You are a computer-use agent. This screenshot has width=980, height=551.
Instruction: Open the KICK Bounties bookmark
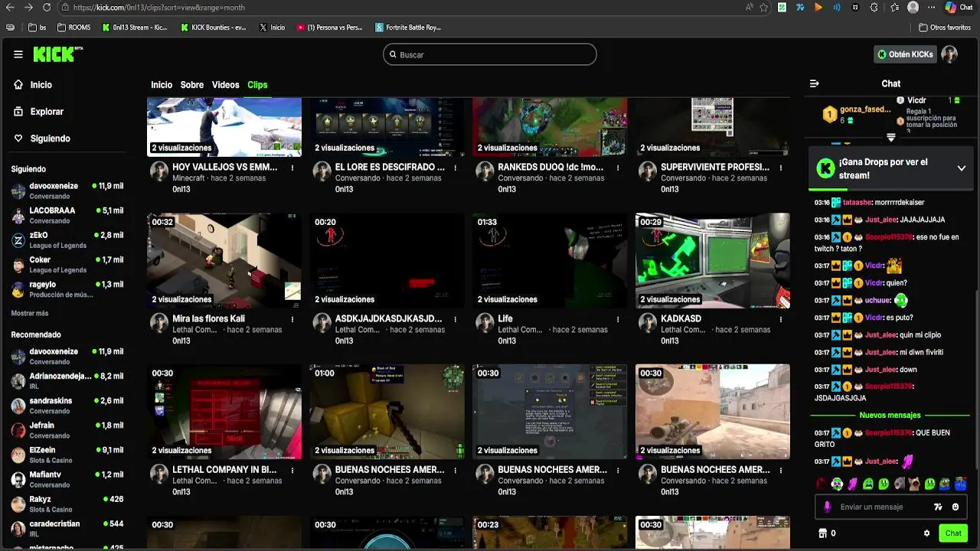pyautogui.click(x=213, y=28)
